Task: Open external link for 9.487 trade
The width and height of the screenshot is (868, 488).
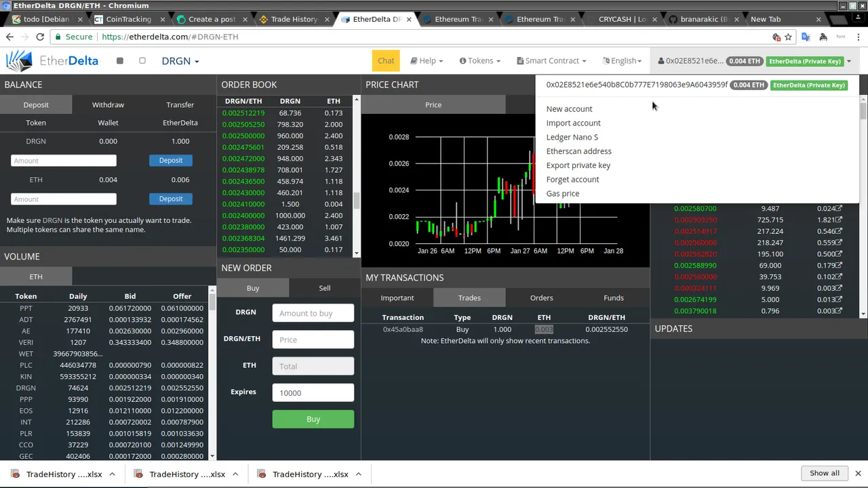Action: [x=839, y=208]
